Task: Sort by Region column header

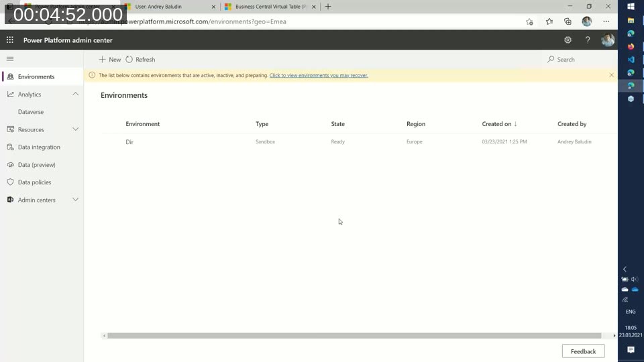Action: 416,124
